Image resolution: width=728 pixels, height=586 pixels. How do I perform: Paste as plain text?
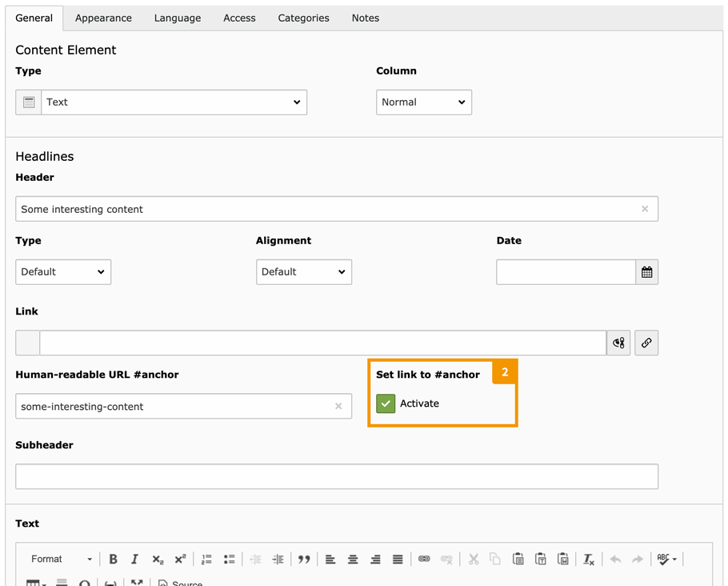[541, 559]
